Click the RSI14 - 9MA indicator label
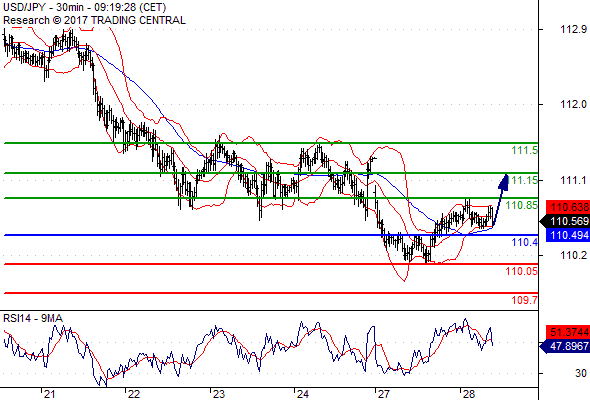Screen dimensions: 590x400 pos(33,319)
